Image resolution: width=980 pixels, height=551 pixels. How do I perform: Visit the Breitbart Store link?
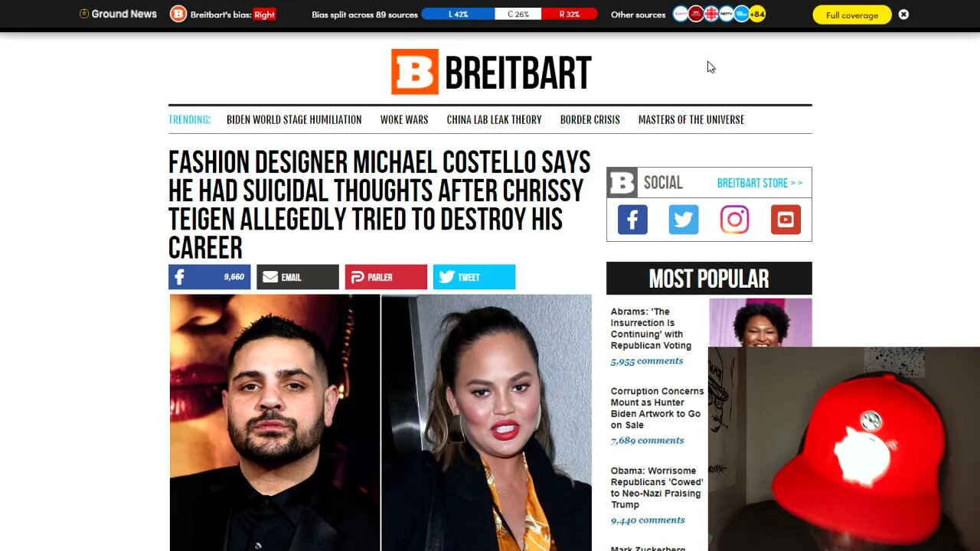point(759,183)
